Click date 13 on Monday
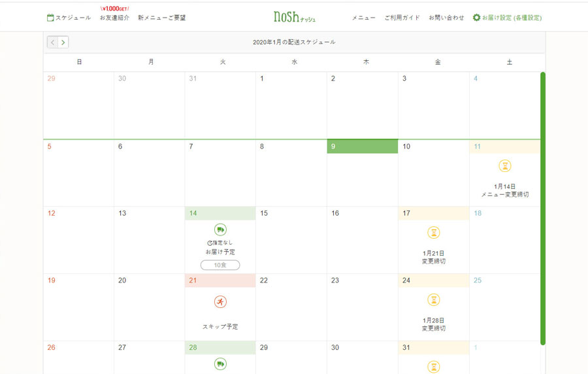Screen dimensions: 588x374 tap(122, 213)
